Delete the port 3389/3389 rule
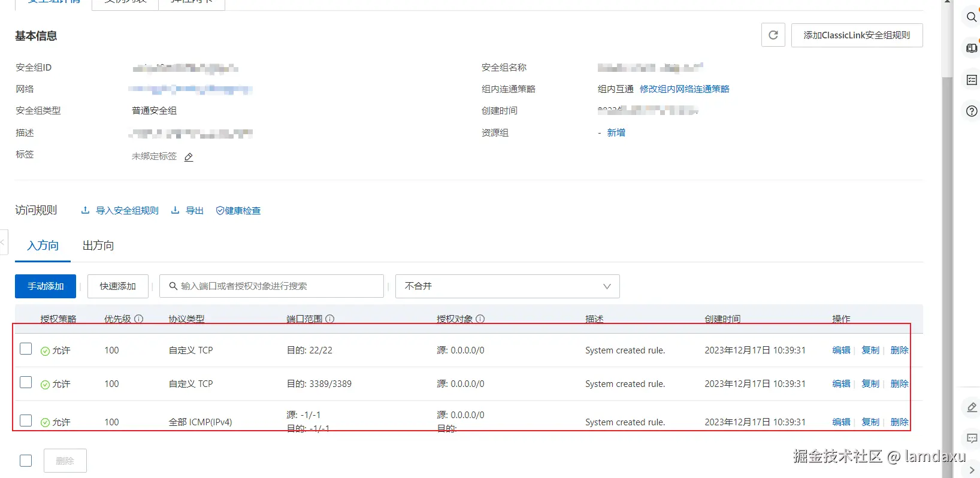Screen dimensions: 980x478 pyautogui.click(x=899, y=383)
